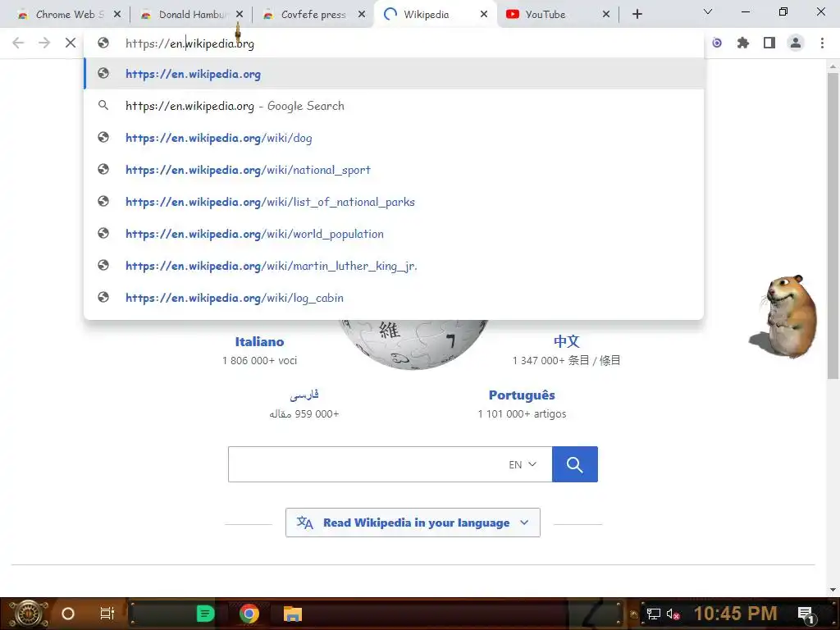Open the EN language selector

pos(523,464)
